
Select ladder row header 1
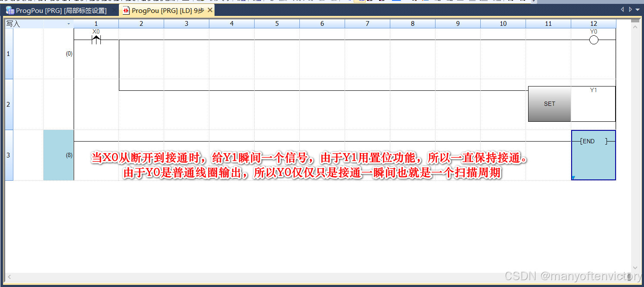9,54
